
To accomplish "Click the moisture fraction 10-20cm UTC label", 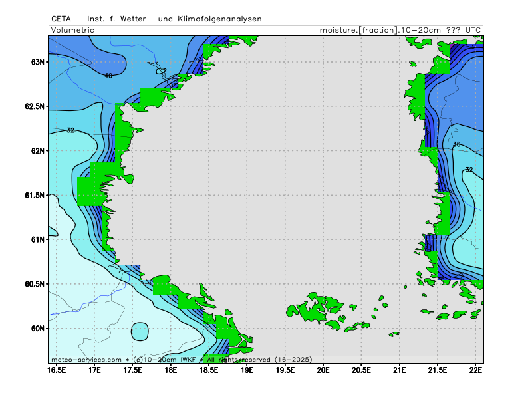I will [x=400, y=30].
